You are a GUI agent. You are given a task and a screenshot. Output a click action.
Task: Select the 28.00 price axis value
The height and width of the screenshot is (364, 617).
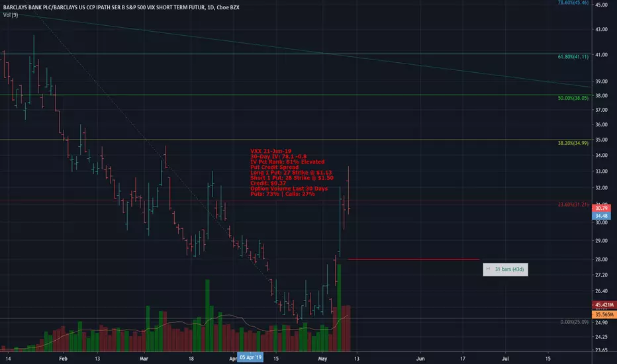(601, 259)
